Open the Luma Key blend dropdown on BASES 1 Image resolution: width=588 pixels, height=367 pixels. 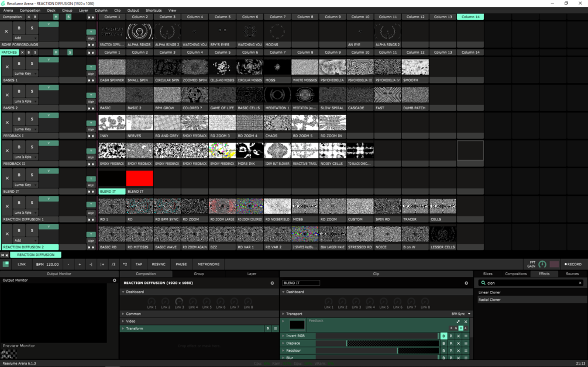(x=26, y=74)
